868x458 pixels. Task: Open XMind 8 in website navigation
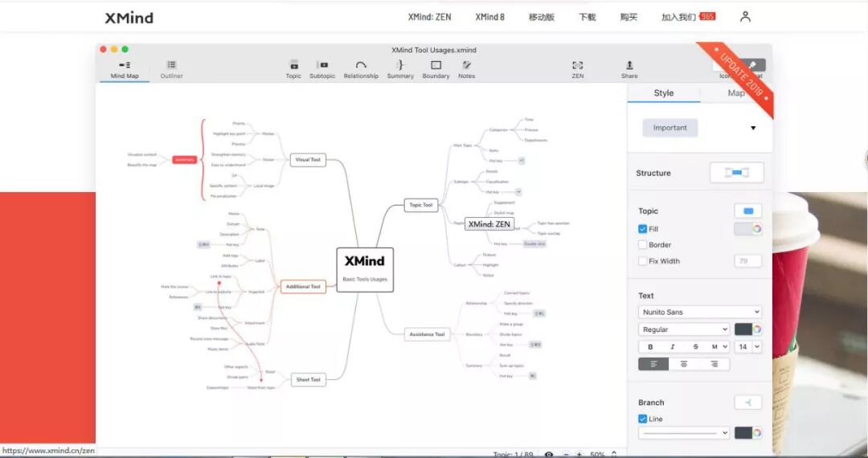pos(490,17)
